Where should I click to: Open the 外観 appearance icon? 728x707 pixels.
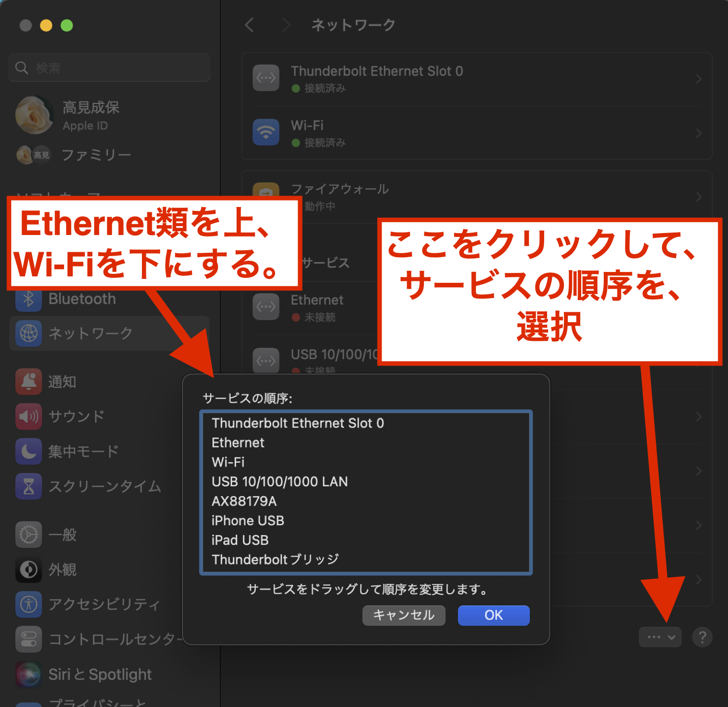point(29,570)
